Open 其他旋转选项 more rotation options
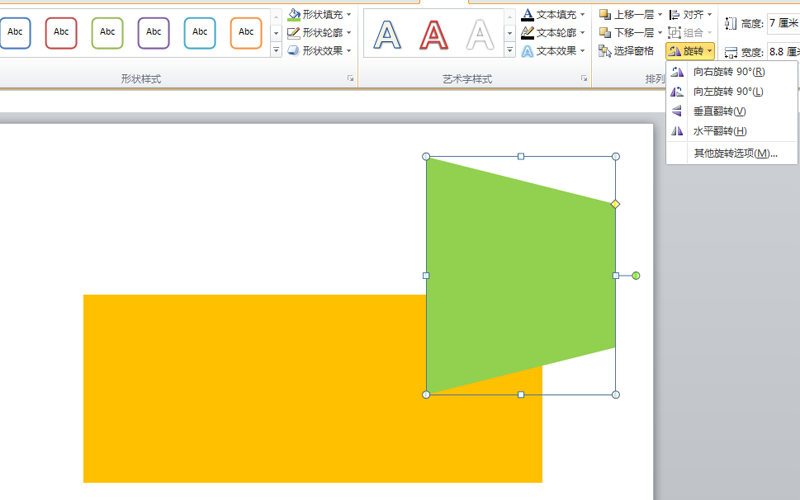 pos(732,153)
